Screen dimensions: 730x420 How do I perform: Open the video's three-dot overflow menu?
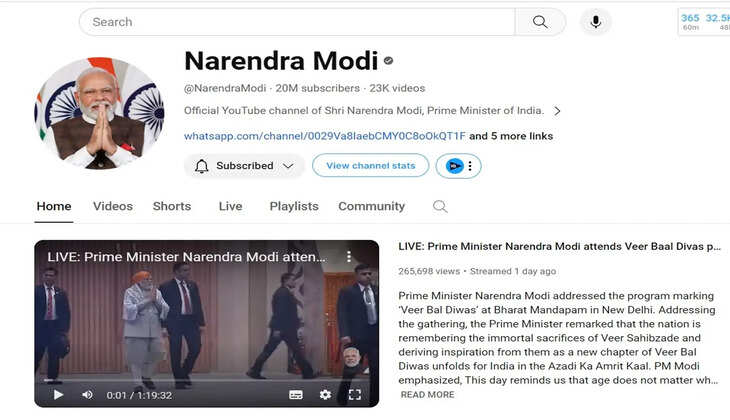[x=349, y=257]
